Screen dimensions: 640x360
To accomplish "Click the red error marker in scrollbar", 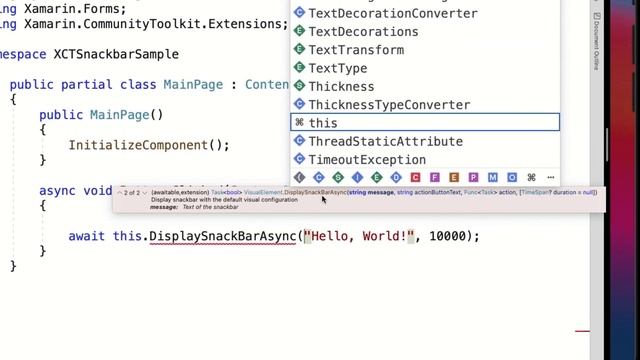I will (x=582, y=331).
